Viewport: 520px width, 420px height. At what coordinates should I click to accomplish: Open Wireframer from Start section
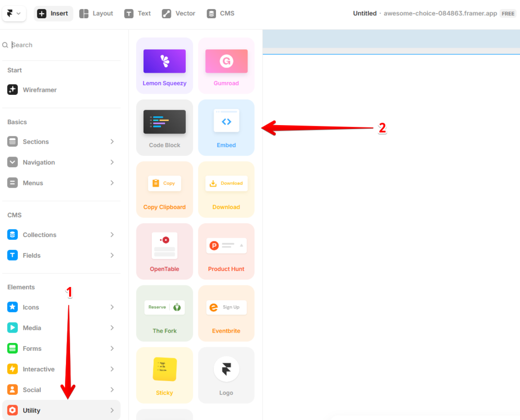pos(61,89)
